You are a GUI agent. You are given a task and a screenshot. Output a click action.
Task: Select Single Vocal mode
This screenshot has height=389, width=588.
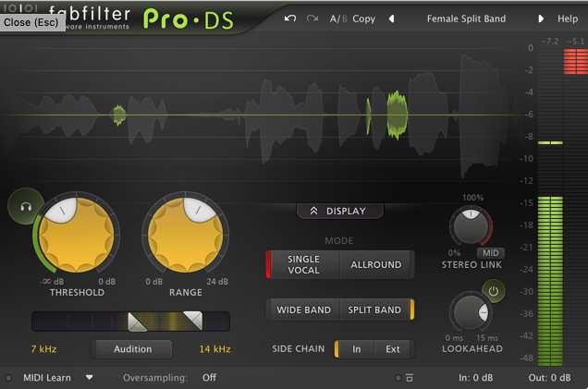point(303,264)
